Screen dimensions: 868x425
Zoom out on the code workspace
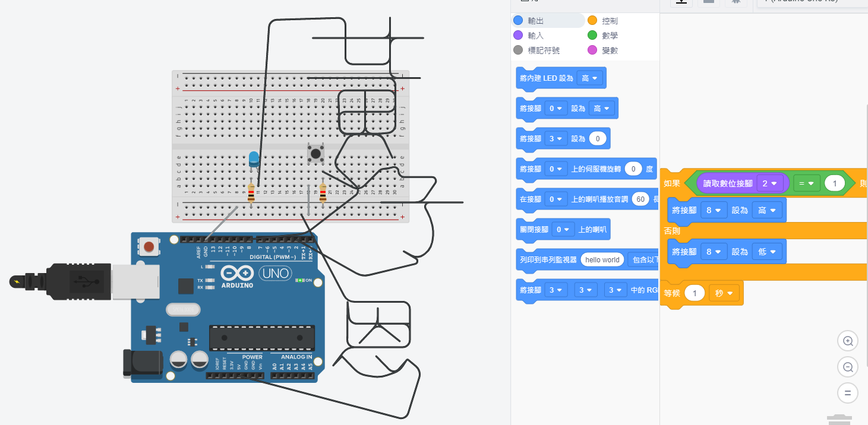tap(848, 367)
